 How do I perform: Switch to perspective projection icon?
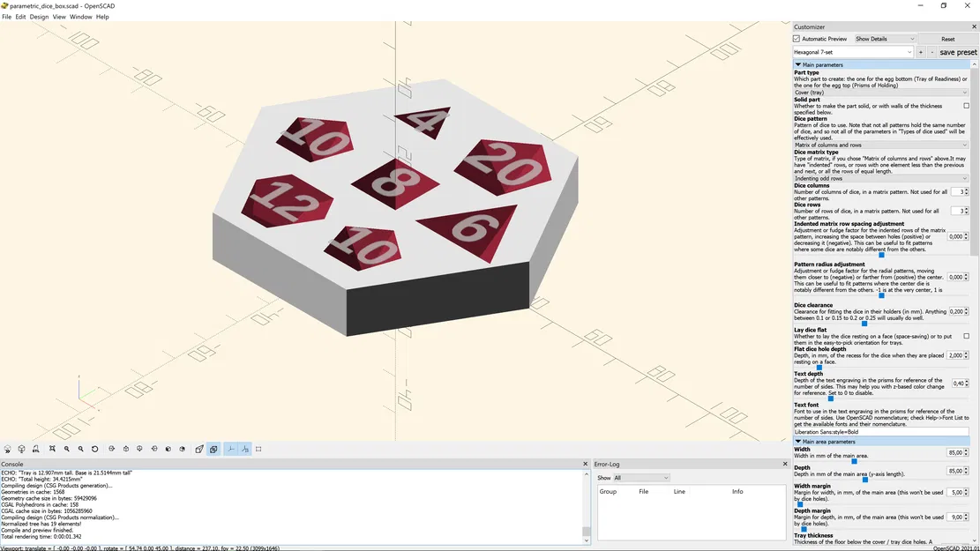[x=199, y=449]
